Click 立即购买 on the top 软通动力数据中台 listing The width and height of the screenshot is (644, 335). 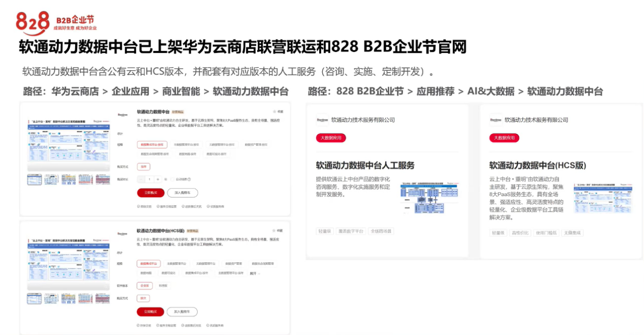coord(150,193)
